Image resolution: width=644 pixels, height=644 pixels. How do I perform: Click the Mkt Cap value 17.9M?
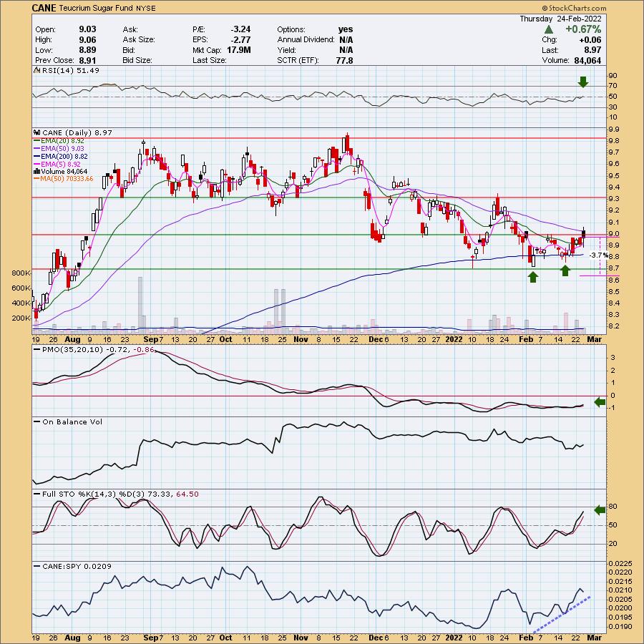(238, 50)
